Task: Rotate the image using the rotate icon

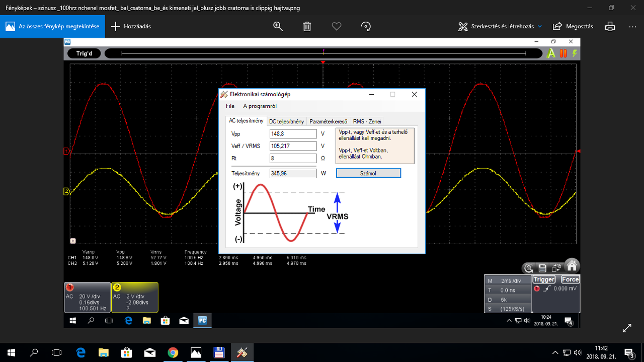Action: [x=366, y=26]
